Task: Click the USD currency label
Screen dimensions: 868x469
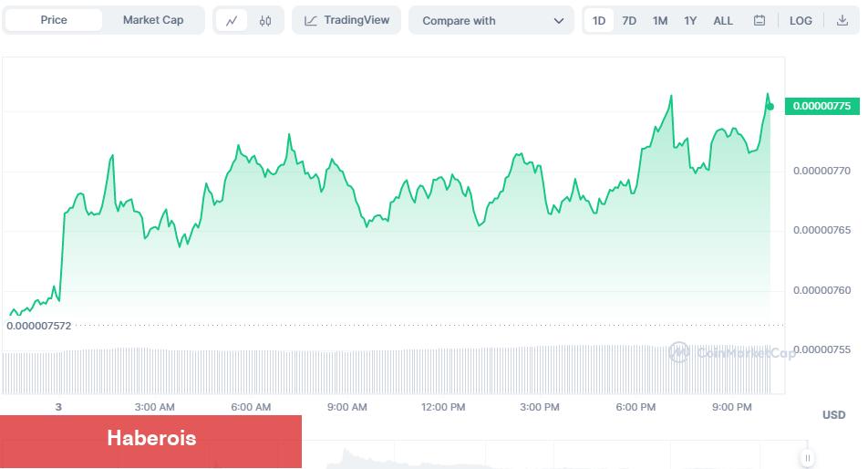Action: (833, 415)
